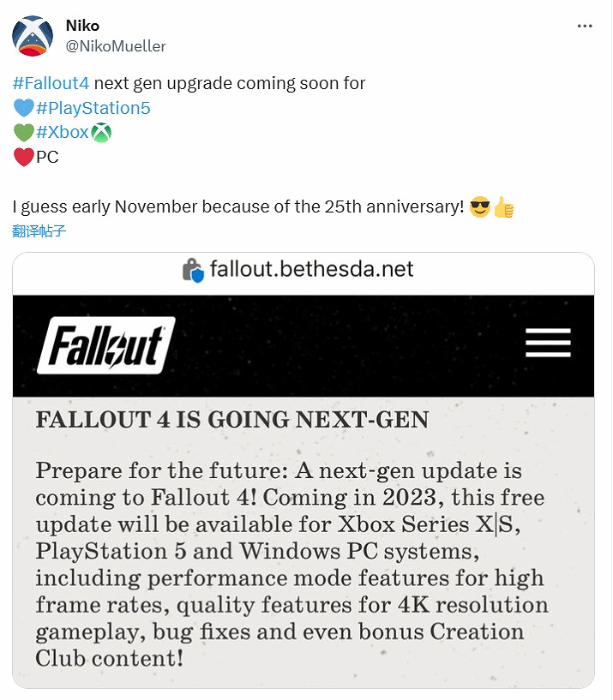Click the display name Niko
The height and width of the screenshot is (700, 613).
coord(81,26)
